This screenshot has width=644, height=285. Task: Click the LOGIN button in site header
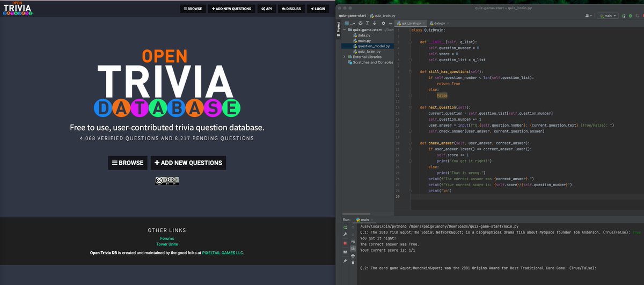coord(318,9)
